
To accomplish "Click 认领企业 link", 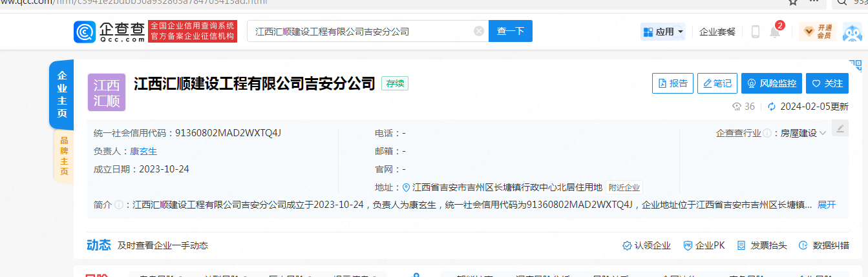I will (646, 245).
